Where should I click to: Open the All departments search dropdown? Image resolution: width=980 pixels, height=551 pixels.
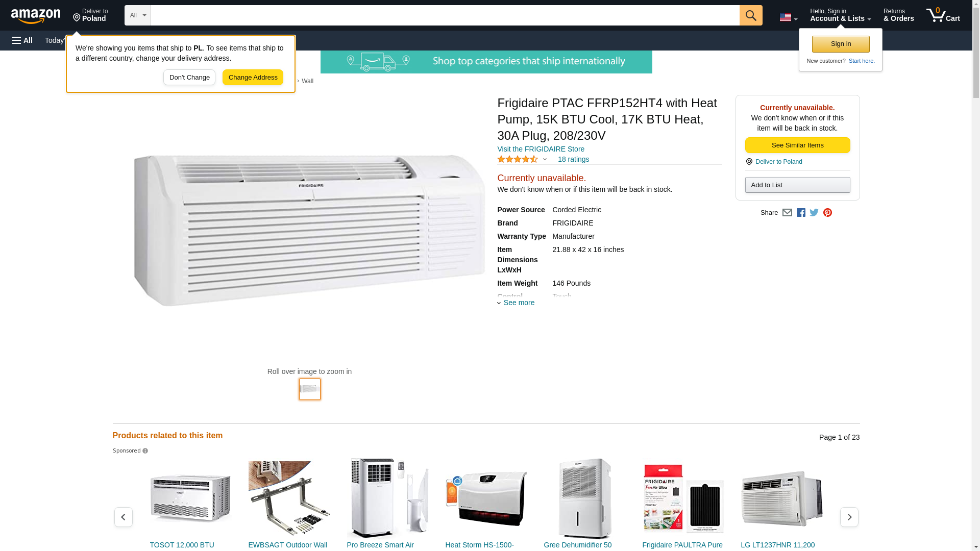point(137,15)
